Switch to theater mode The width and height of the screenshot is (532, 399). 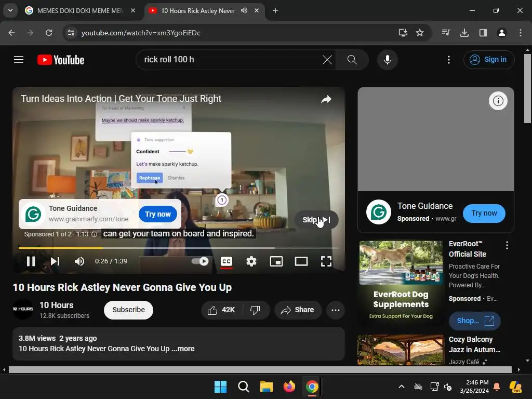click(x=301, y=261)
